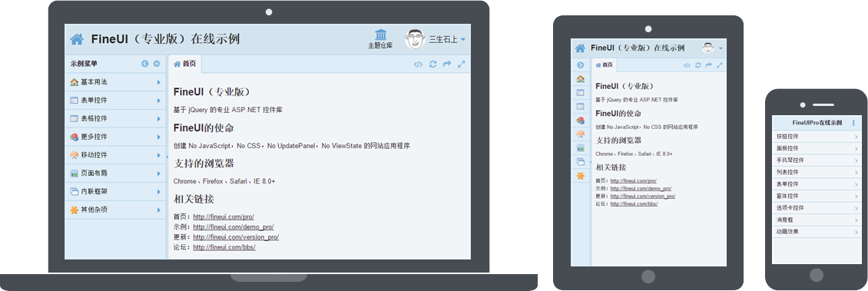Expand the tablet sidebar with the arrow icon

(x=580, y=64)
